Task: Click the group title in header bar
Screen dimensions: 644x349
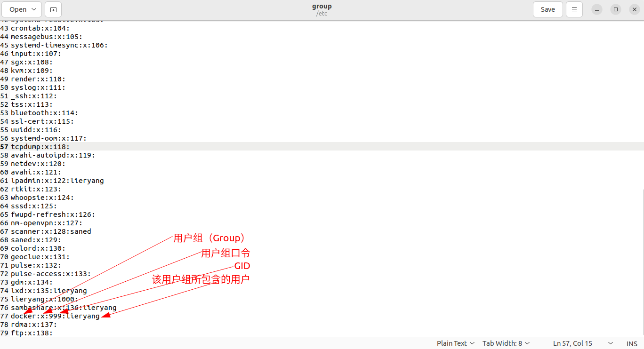Action: 322,7
